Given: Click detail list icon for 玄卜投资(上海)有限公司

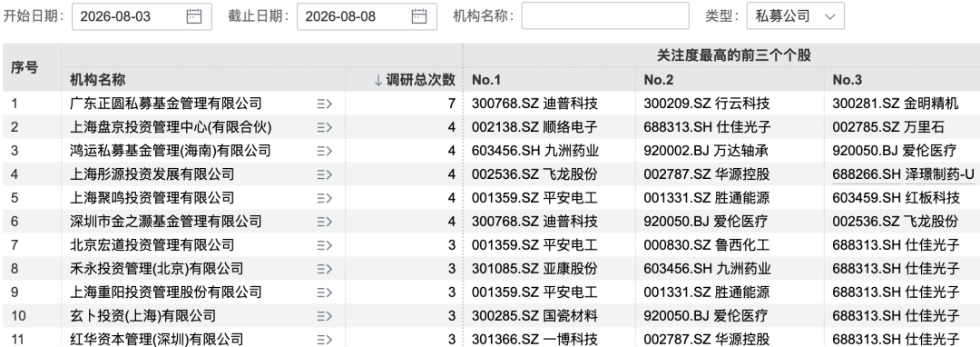Looking at the screenshot, I should [x=324, y=316].
